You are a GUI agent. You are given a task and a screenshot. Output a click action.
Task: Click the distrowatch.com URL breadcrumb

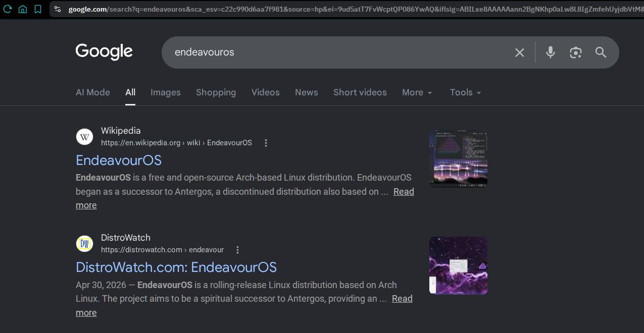pos(162,250)
